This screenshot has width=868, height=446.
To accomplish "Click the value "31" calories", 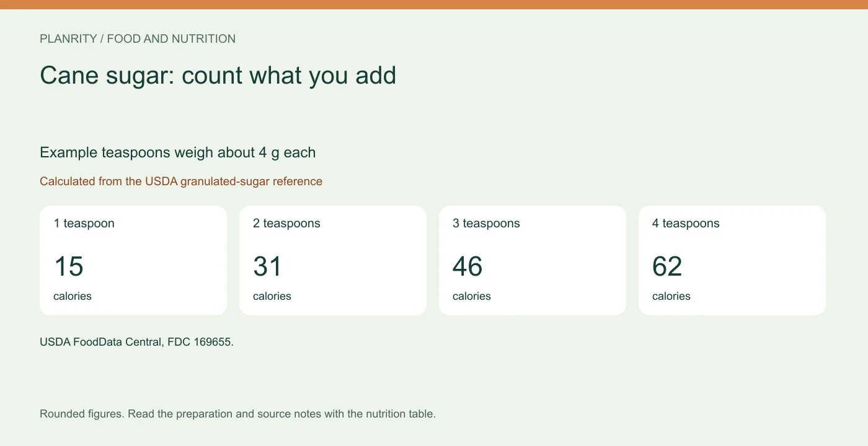I will point(267,266).
